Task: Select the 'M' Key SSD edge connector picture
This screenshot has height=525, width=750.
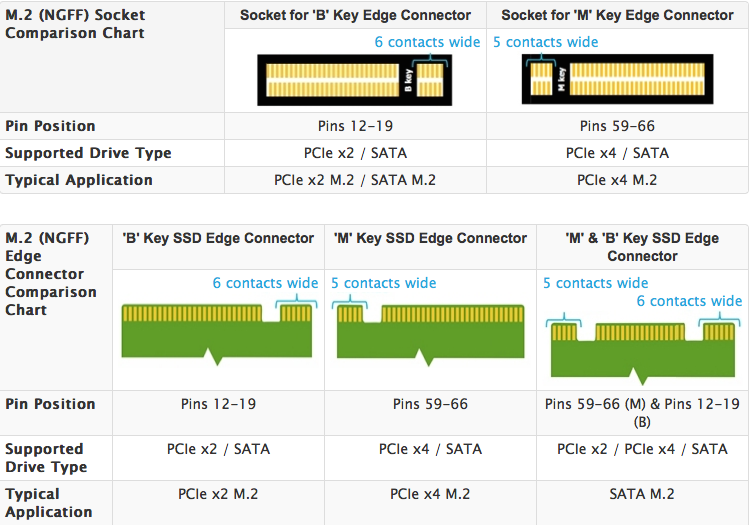Action: [x=429, y=332]
